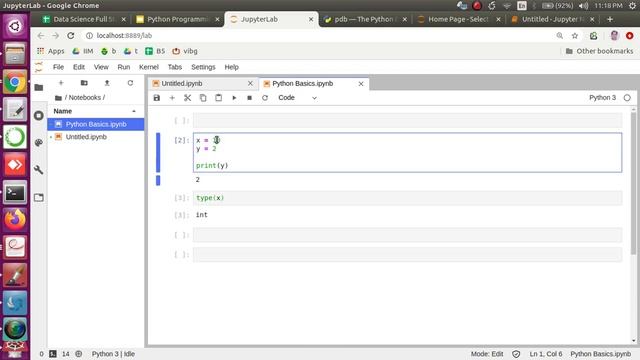Click the first empty code cell

(407, 120)
